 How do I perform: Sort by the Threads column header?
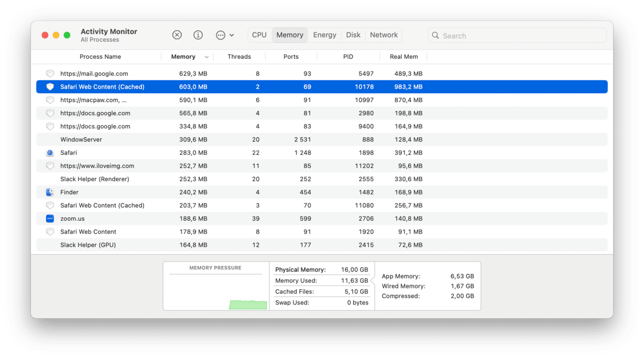tap(239, 57)
